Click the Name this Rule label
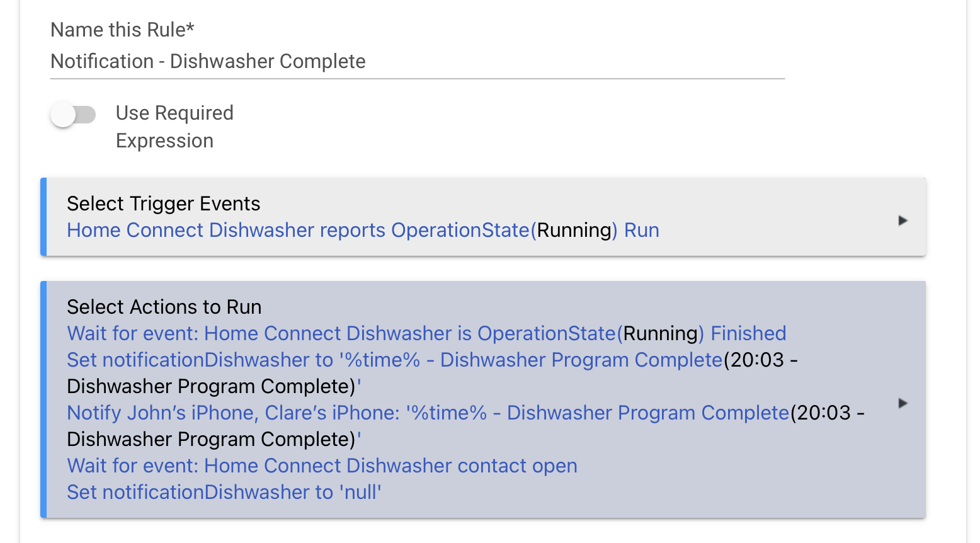 (x=122, y=30)
